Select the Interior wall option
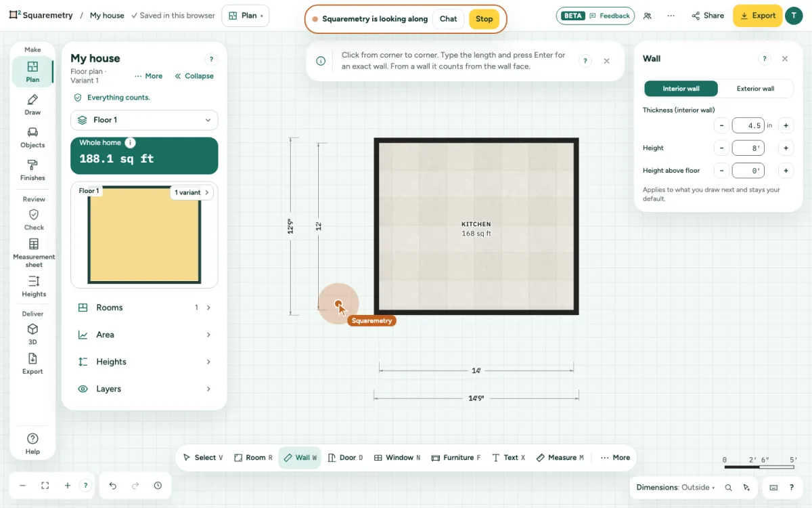This screenshot has width=812, height=508. point(681,89)
